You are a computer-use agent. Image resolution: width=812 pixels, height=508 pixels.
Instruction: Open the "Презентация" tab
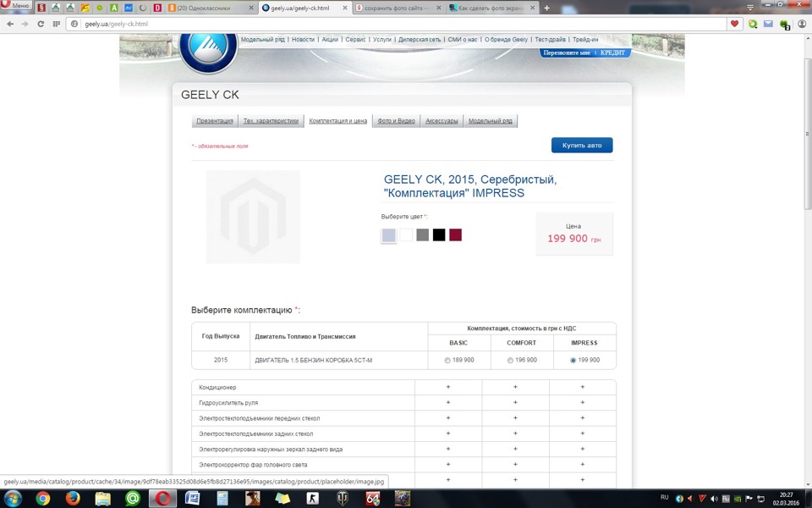tap(214, 121)
